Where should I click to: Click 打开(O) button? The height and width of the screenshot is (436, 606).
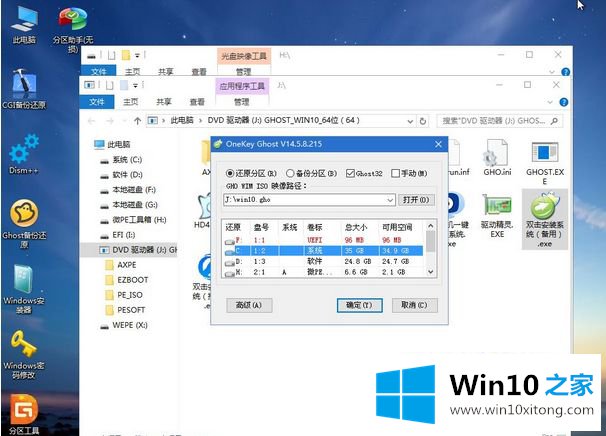point(416,200)
